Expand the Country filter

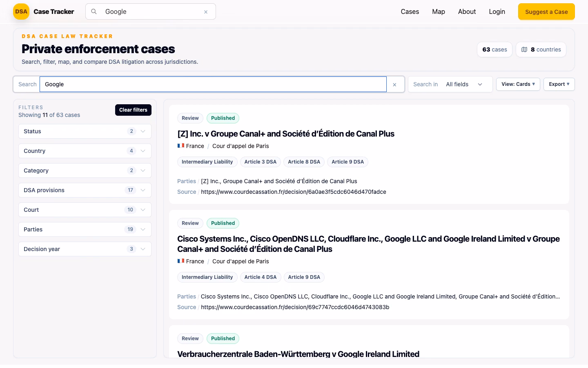85,151
